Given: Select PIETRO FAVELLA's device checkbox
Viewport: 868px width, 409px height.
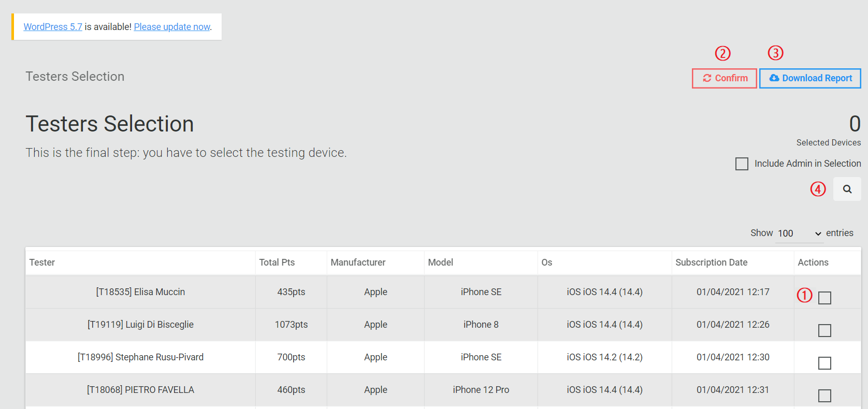Looking at the screenshot, I should click(824, 396).
